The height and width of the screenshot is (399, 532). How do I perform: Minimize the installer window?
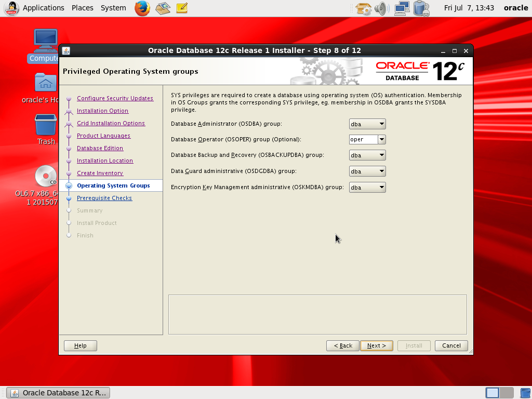tap(443, 51)
